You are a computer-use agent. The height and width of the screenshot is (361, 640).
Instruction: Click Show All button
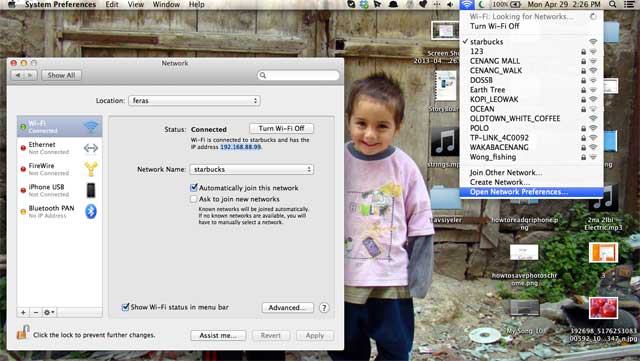click(61, 75)
